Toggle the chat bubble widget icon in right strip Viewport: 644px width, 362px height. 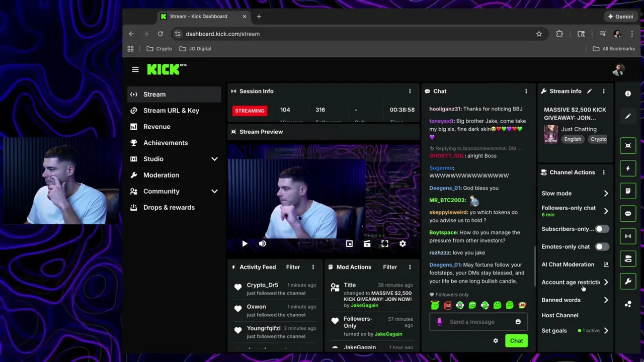click(628, 214)
